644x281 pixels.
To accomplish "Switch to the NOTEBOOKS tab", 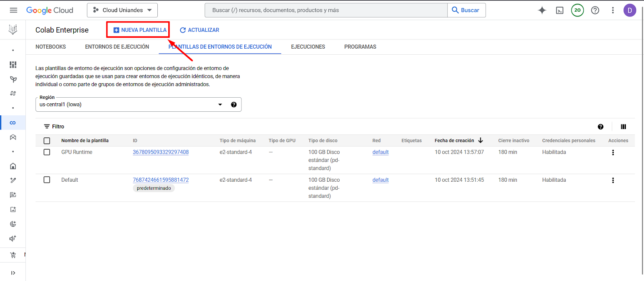I will click(x=51, y=47).
